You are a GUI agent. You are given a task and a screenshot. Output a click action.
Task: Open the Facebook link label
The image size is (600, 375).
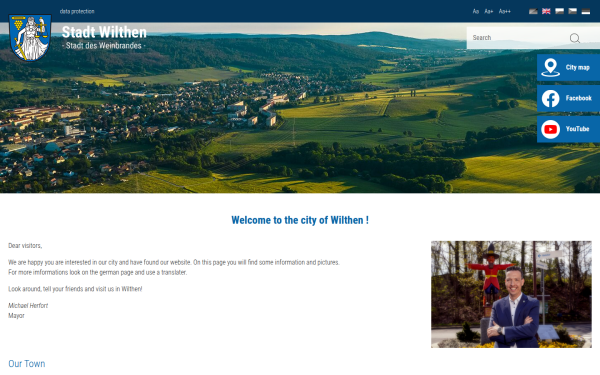(579, 98)
